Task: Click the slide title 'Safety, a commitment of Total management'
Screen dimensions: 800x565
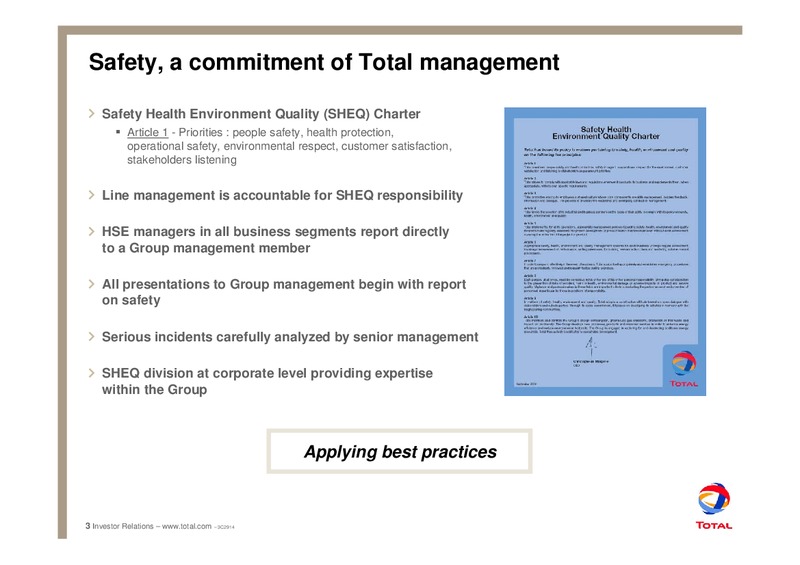Action: [324, 62]
